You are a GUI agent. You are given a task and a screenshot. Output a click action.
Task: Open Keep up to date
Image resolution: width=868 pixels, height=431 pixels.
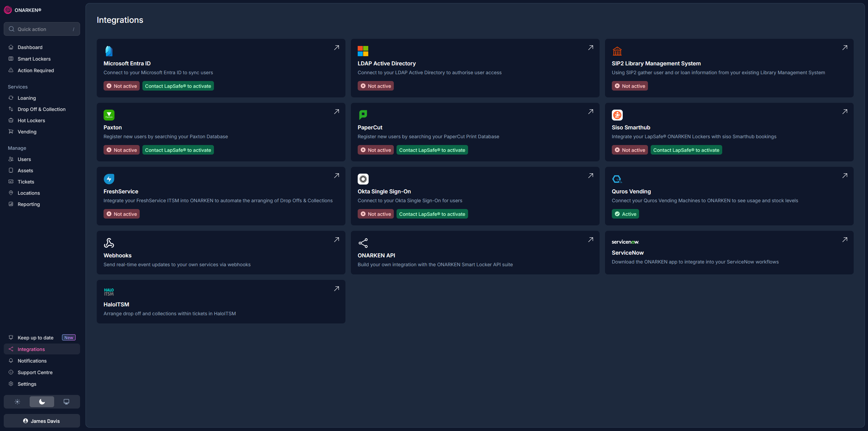click(x=42, y=338)
